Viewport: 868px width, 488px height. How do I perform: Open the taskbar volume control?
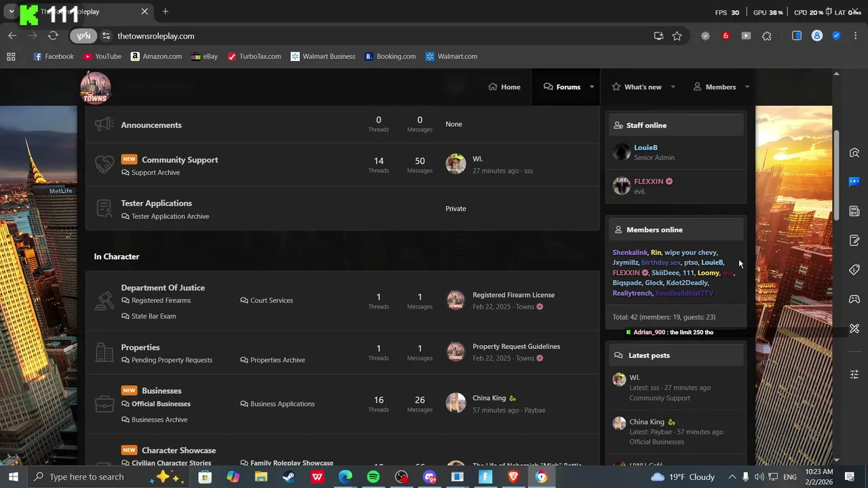click(759, 477)
